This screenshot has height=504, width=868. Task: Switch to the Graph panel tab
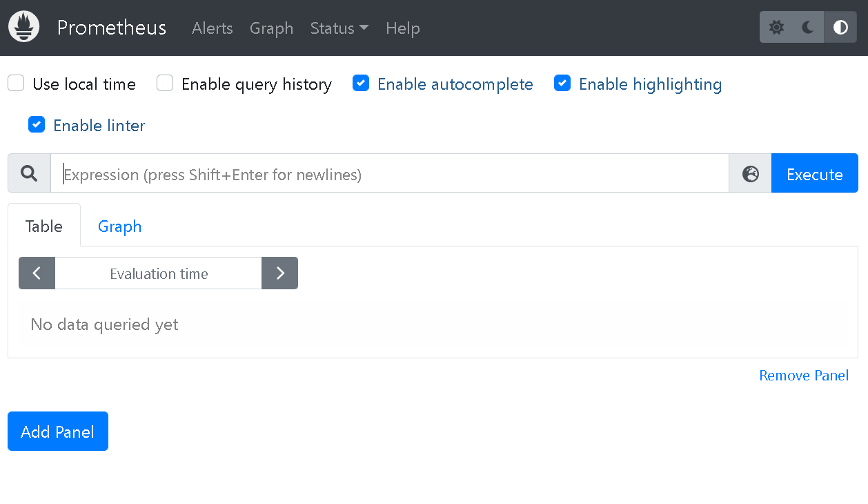120,226
